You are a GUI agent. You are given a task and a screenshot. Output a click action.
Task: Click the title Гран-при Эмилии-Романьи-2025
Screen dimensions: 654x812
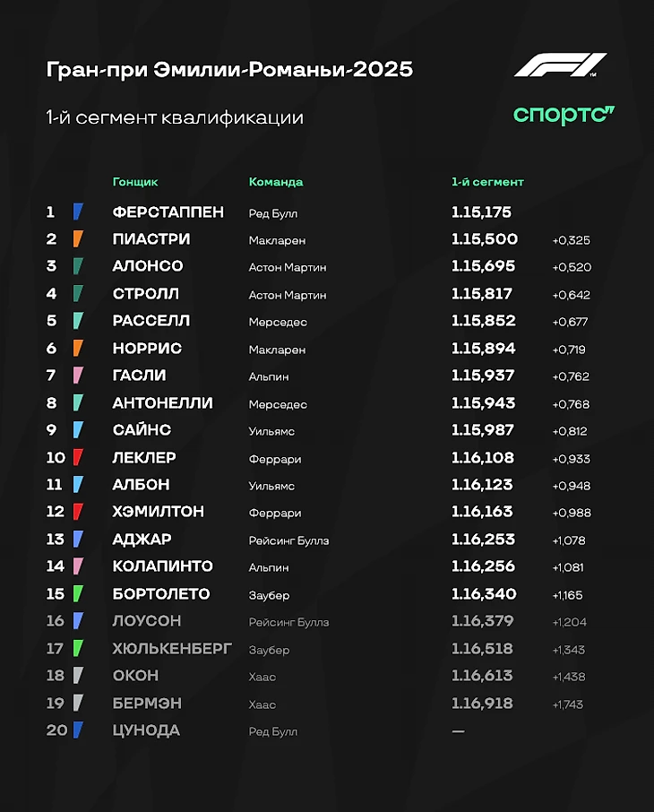tap(229, 69)
